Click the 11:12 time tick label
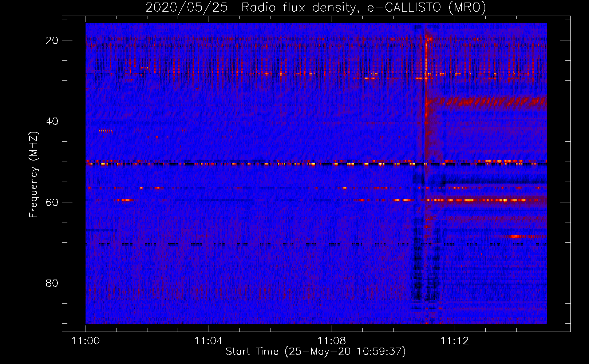The image size is (589, 364). (455, 341)
